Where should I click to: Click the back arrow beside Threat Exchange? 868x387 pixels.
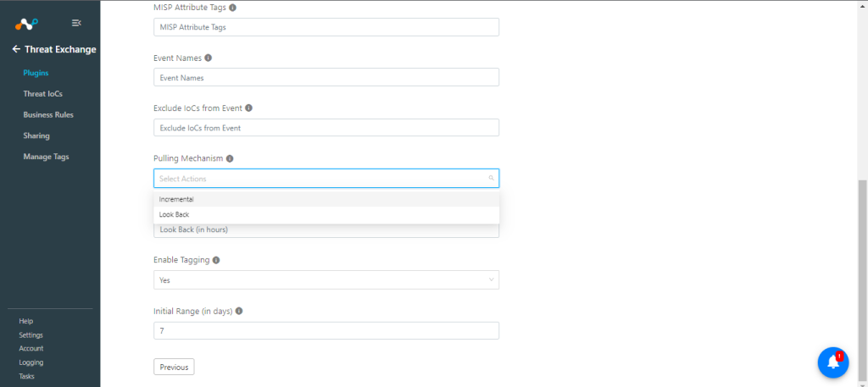[x=16, y=49]
